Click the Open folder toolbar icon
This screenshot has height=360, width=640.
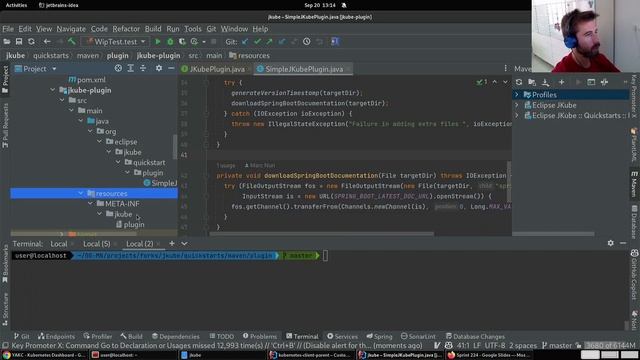(x=7, y=42)
